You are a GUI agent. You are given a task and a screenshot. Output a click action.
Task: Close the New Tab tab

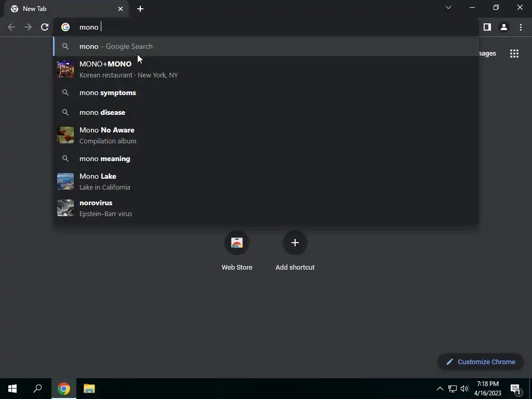(121, 9)
